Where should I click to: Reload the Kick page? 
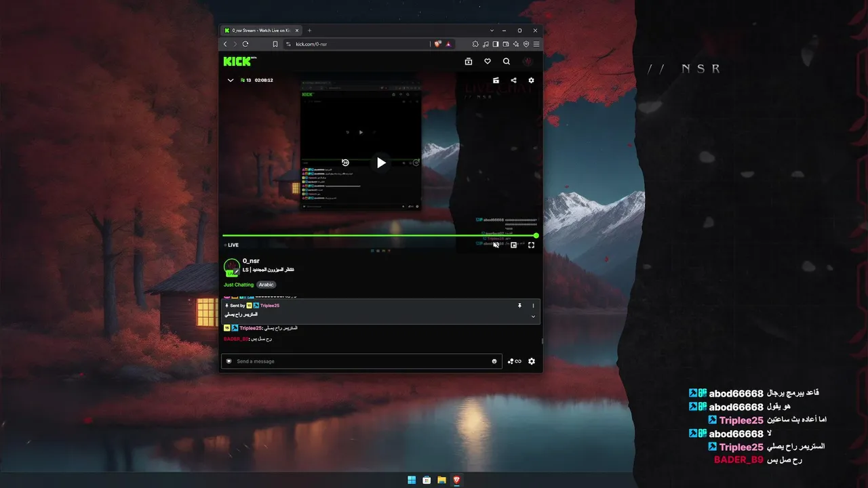(245, 44)
